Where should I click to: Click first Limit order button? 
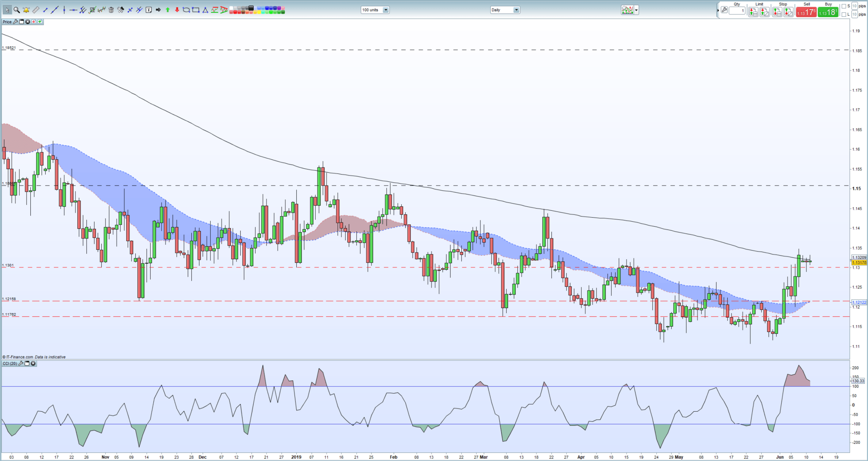pos(753,12)
